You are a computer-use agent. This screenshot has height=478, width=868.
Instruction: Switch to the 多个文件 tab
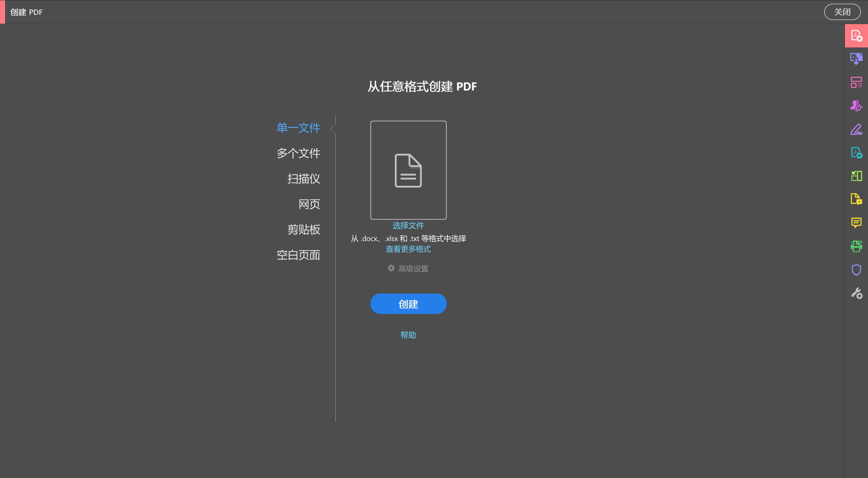[x=298, y=153]
